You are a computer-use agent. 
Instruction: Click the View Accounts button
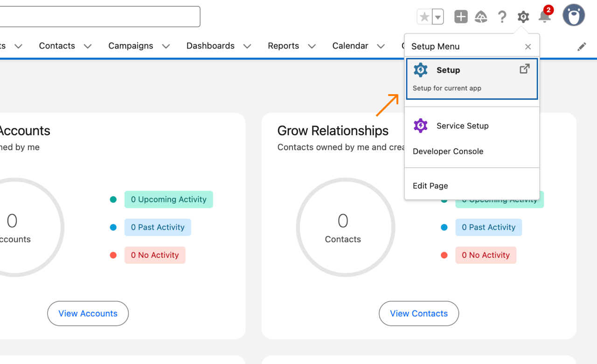click(88, 314)
